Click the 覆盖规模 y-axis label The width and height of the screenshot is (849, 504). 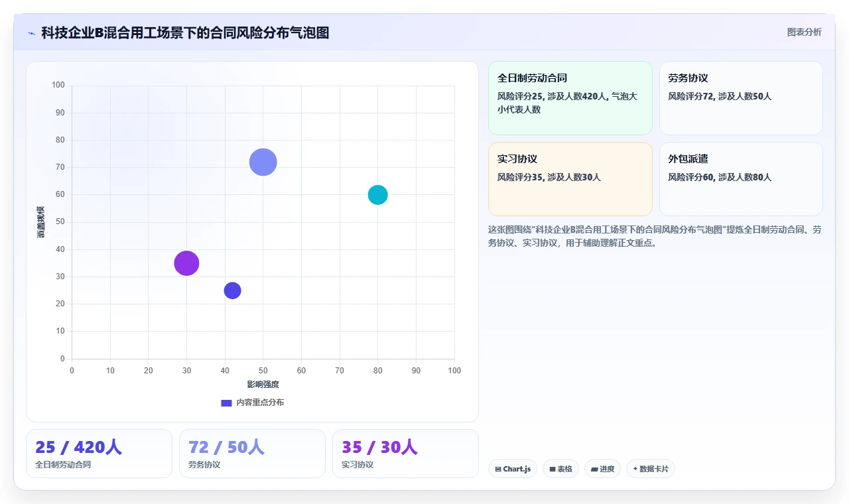(x=40, y=222)
